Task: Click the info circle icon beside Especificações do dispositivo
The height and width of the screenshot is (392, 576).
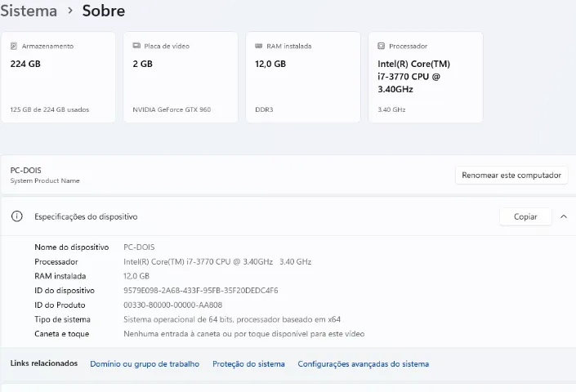Action: point(17,216)
